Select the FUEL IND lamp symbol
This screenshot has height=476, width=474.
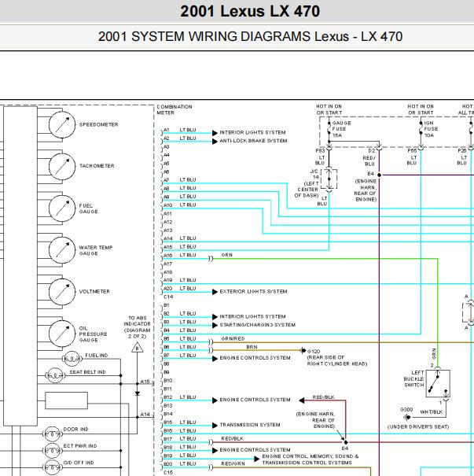(72, 359)
